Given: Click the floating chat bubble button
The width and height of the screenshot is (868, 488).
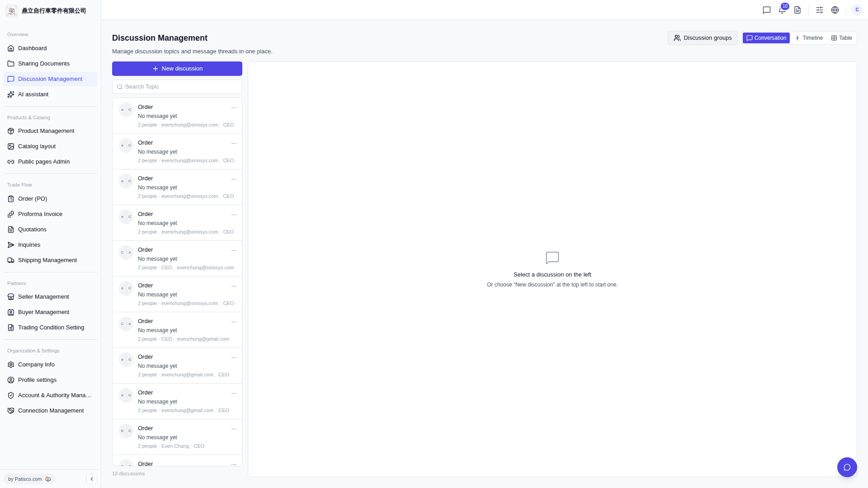Looking at the screenshot, I should [x=847, y=467].
